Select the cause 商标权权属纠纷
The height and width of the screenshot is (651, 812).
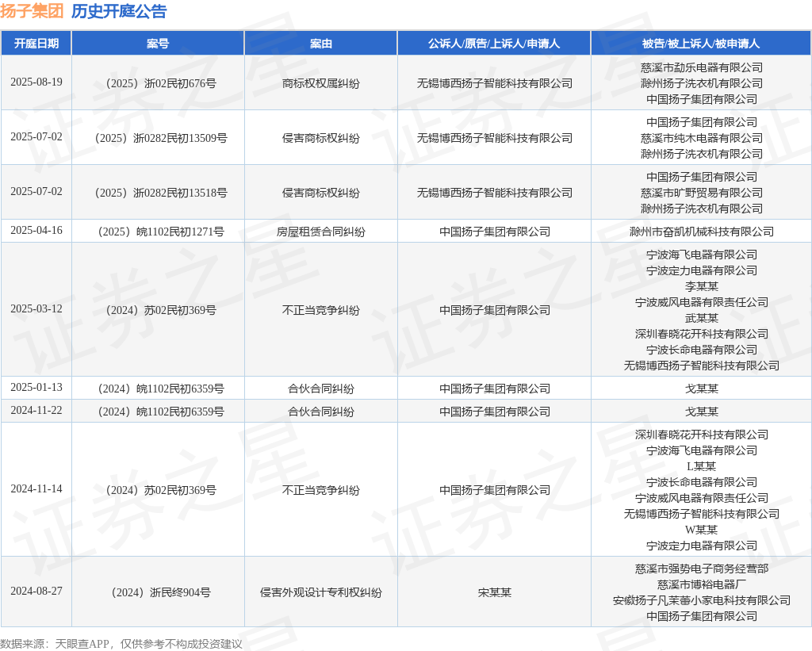(321, 83)
